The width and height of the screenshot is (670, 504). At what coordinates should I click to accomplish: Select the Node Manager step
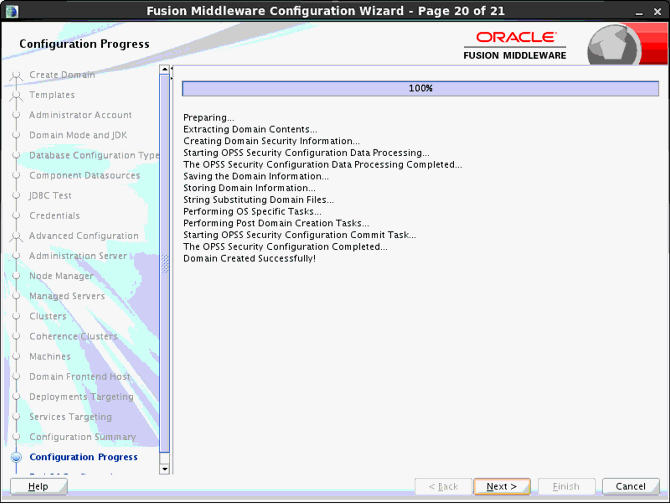61,275
